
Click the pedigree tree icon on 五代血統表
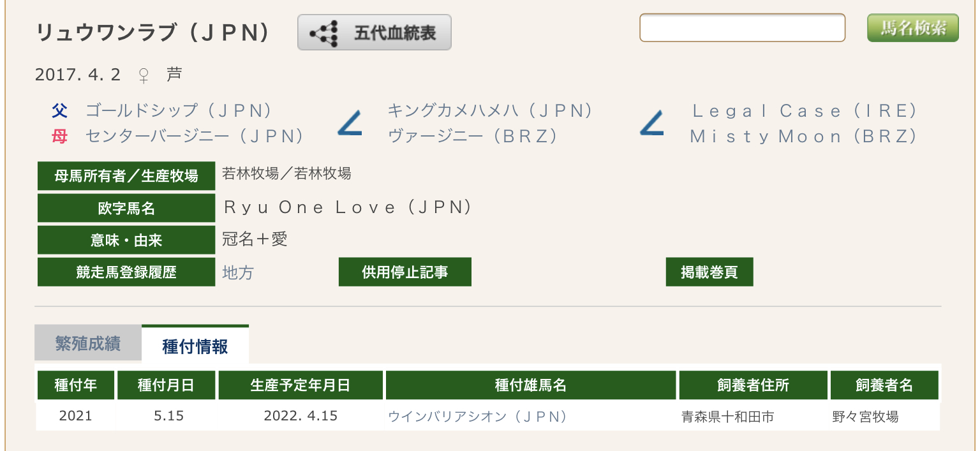click(x=323, y=33)
